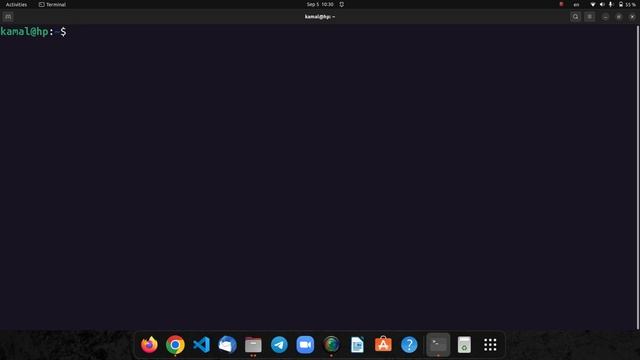The width and height of the screenshot is (640, 360).
Task: Launch Firefox from the dock
Action: click(x=149, y=345)
